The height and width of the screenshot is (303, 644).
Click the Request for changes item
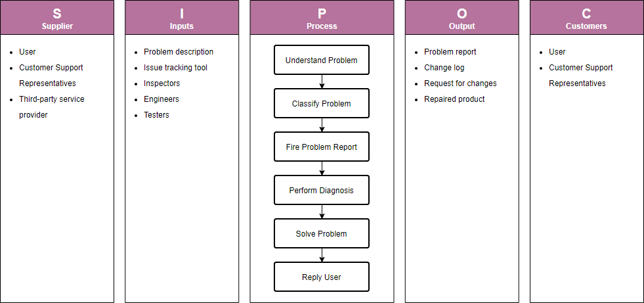point(460,83)
